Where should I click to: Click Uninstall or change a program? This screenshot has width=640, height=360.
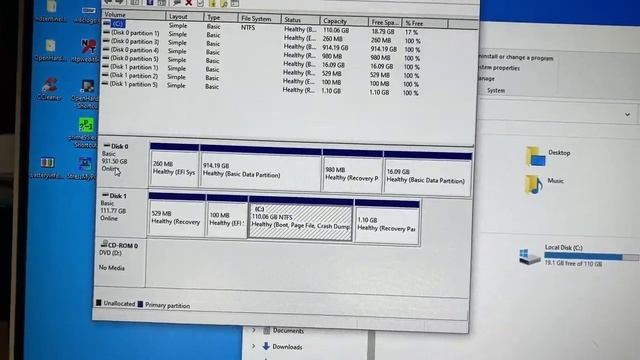tap(517, 58)
